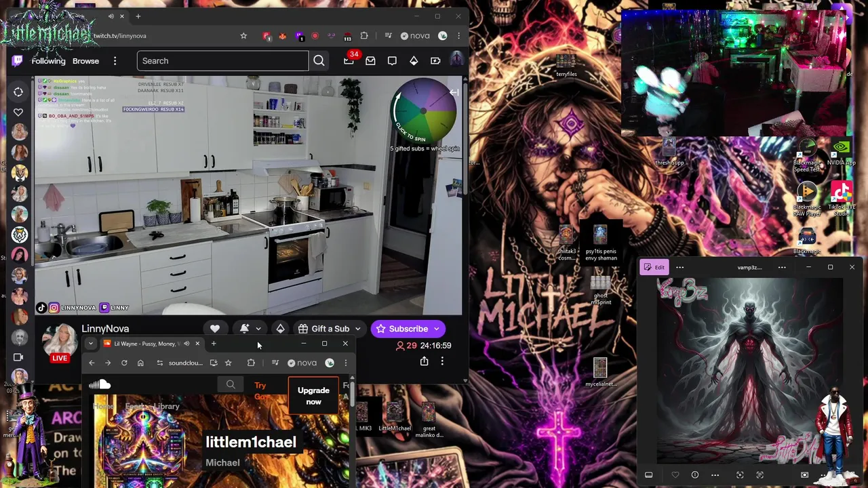Open the notification bell dropdown for LinnyNova

(x=250, y=329)
